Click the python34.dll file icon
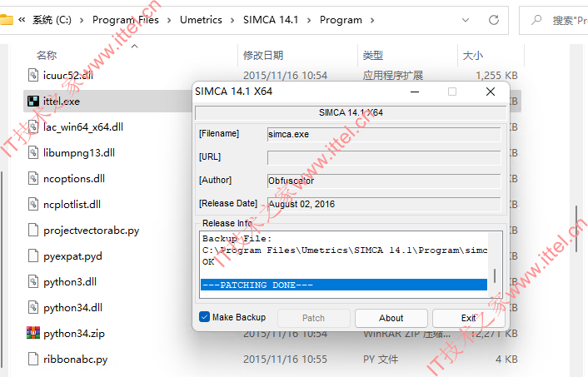 (33, 307)
